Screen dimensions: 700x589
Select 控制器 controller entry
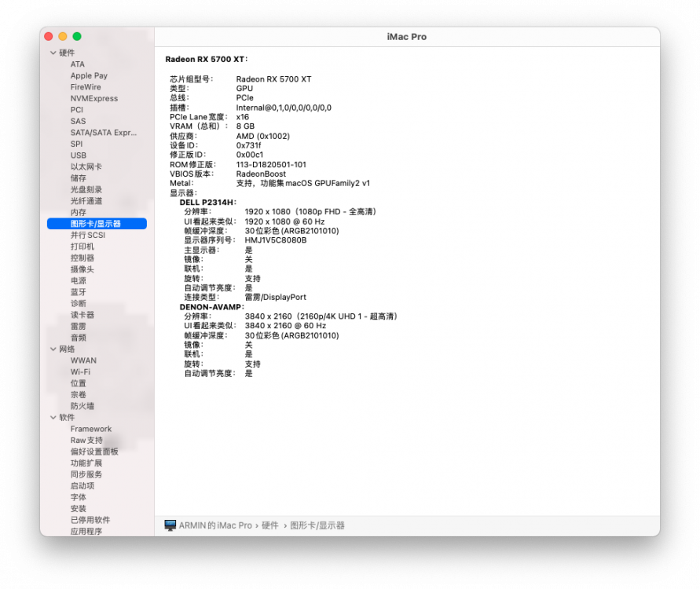tap(82, 258)
